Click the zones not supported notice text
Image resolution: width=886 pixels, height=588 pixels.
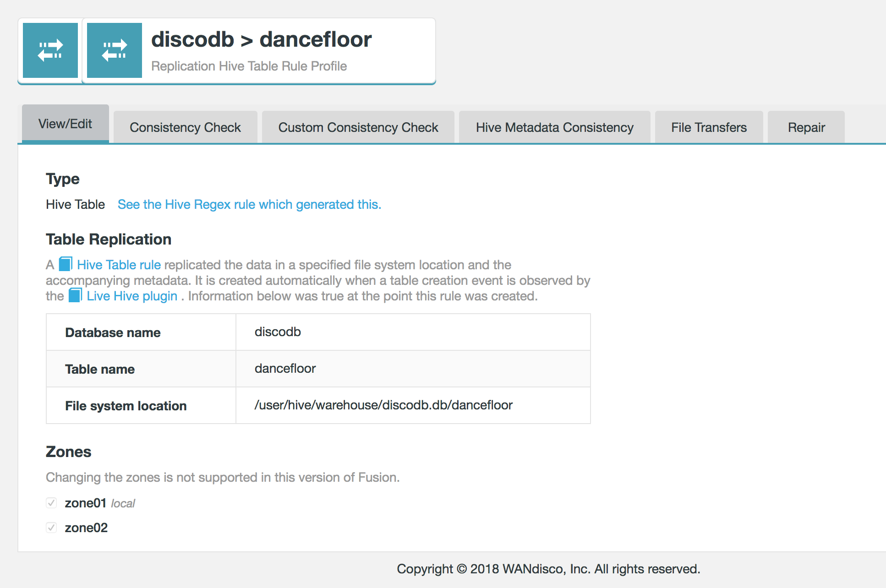[223, 477]
